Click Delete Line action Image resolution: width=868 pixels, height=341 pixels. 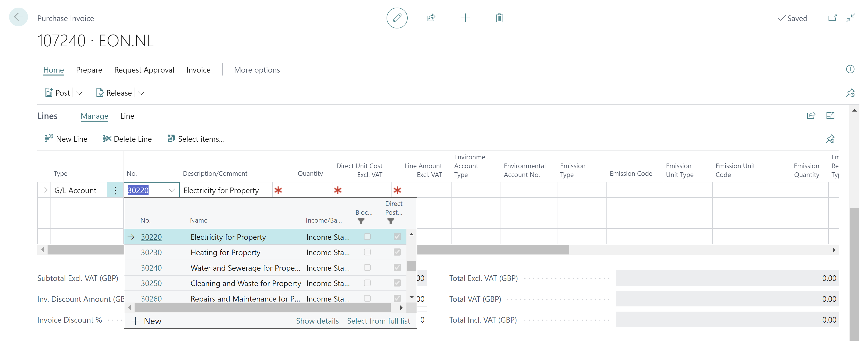[x=127, y=139]
